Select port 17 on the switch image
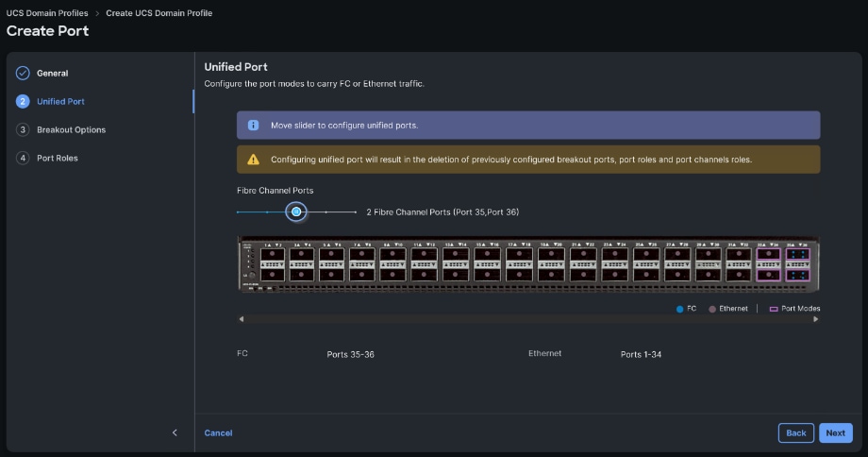This screenshot has height=457, width=868. pyautogui.click(x=519, y=254)
